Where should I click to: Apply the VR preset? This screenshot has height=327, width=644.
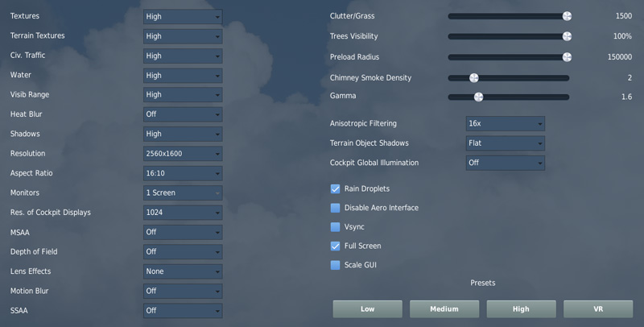click(x=598, y=309)
